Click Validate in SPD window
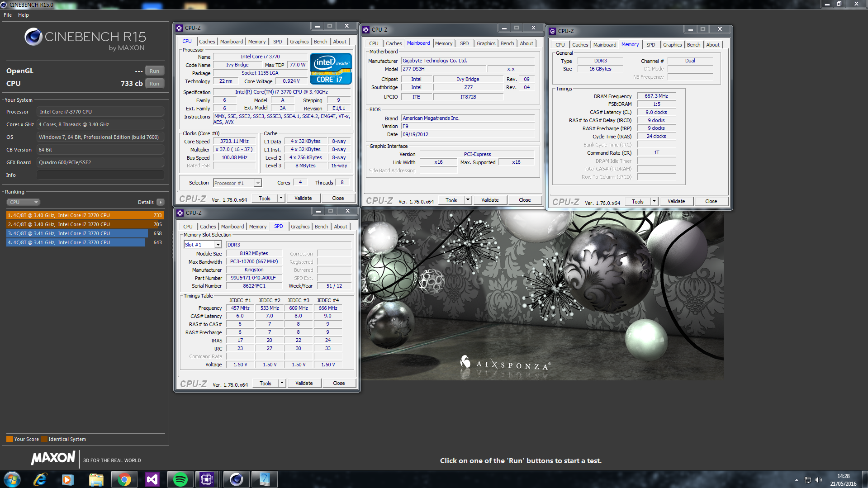This screenshot has width=868, height=488. click(x=304, y=383)
